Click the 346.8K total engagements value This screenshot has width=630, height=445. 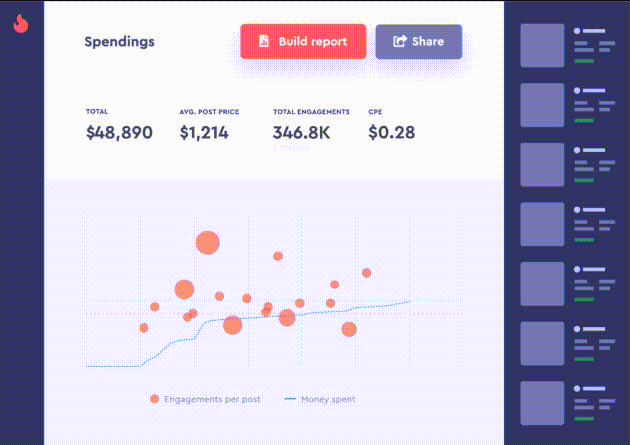point(303,132)
